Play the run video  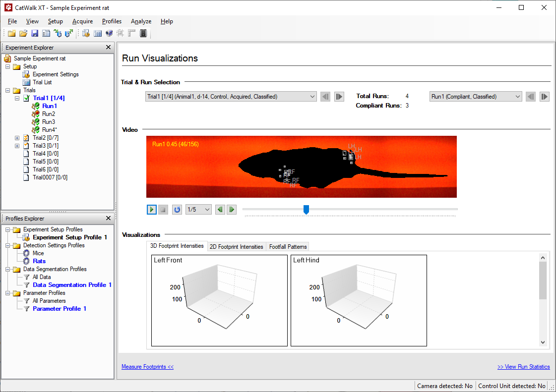152,210
